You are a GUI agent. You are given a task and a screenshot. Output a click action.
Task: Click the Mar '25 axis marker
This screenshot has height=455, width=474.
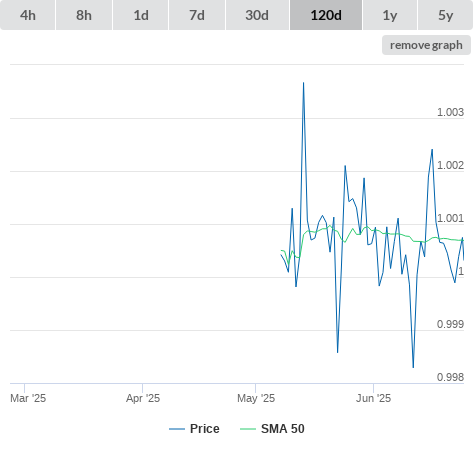pos(28,398)
